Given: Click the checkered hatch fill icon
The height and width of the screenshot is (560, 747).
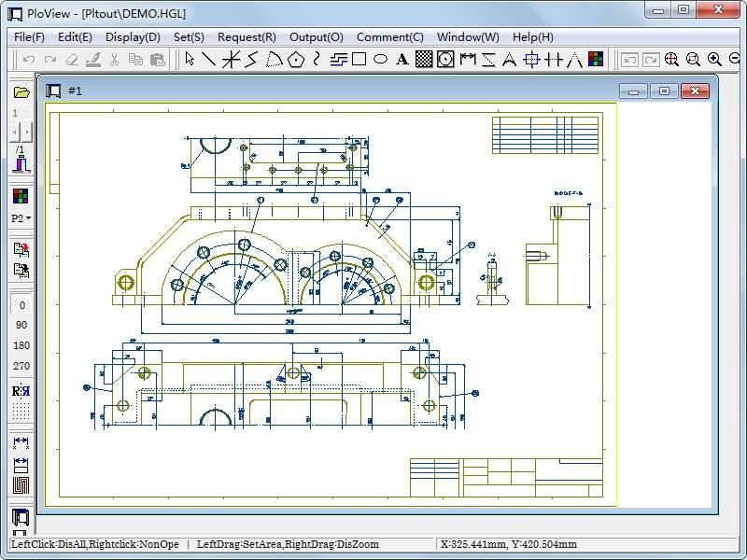Looking at the screenshot, I should [x=424, y=60].
